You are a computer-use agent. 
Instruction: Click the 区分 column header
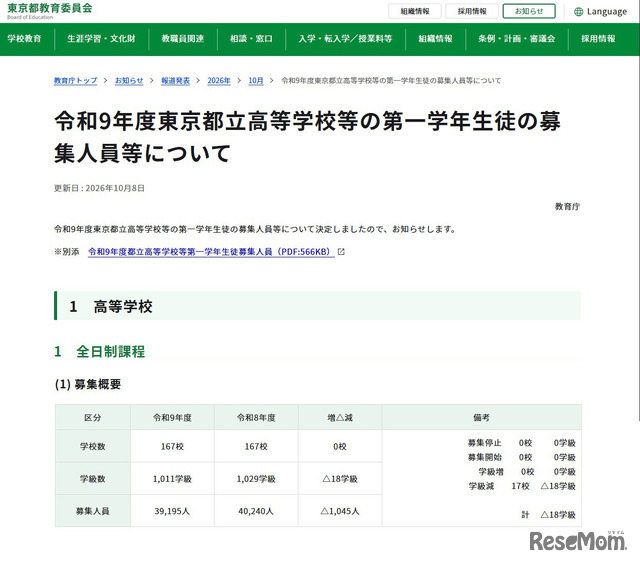[x=93, y=417]
